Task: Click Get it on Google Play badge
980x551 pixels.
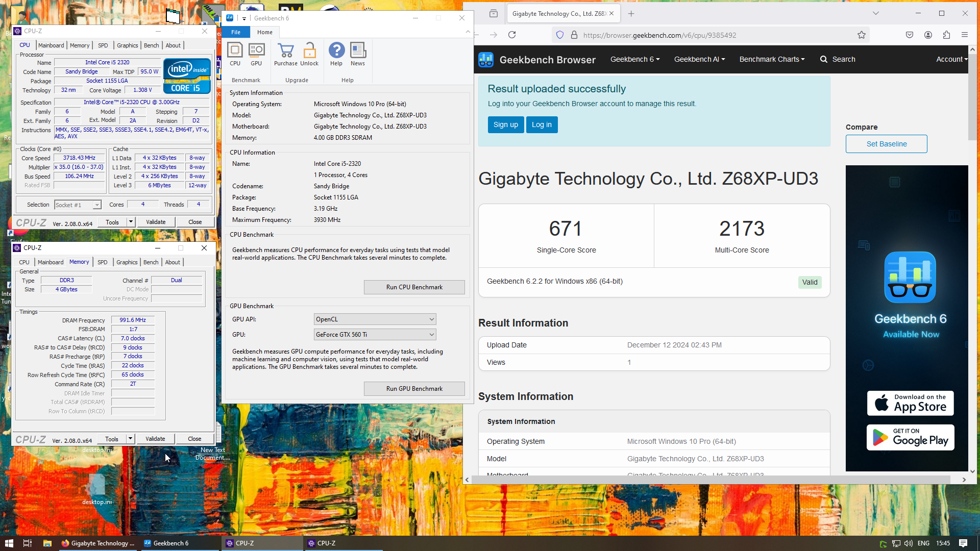Action: coord(910,437)
